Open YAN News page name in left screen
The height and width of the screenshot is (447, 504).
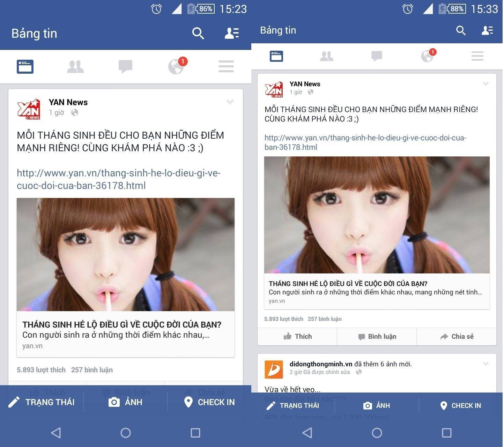coord(68,102)
